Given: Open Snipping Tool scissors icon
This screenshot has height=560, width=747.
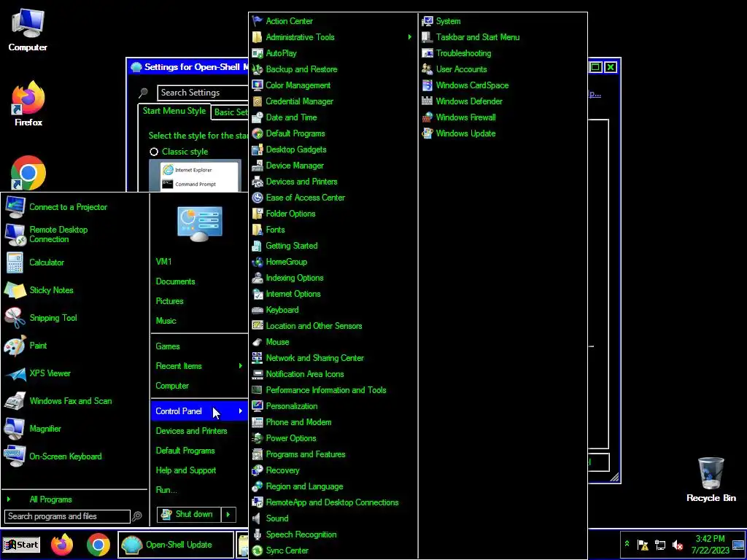Looking at the screenshot, I should pos(15,318).
